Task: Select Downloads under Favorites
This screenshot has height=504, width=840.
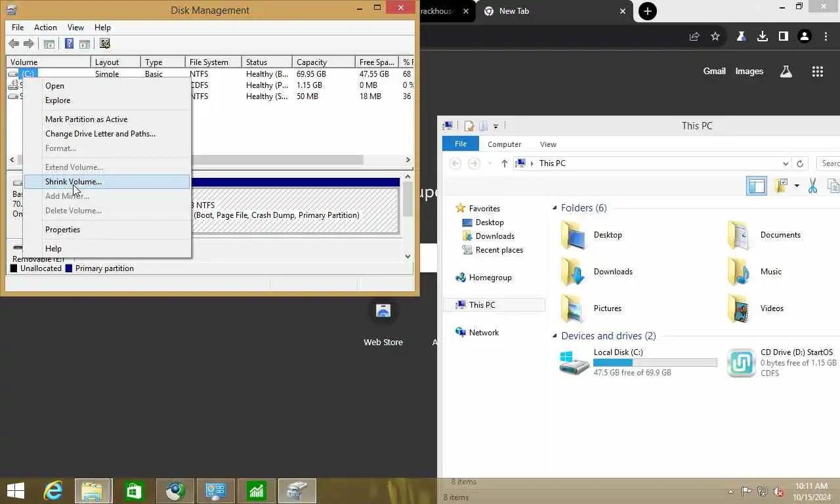Action: click(495, 236)
